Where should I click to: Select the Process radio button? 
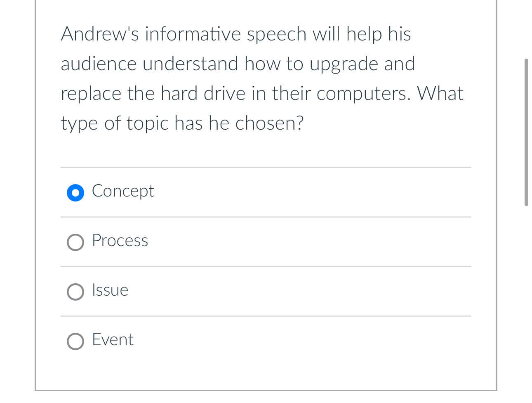click(x=75, y=242)
